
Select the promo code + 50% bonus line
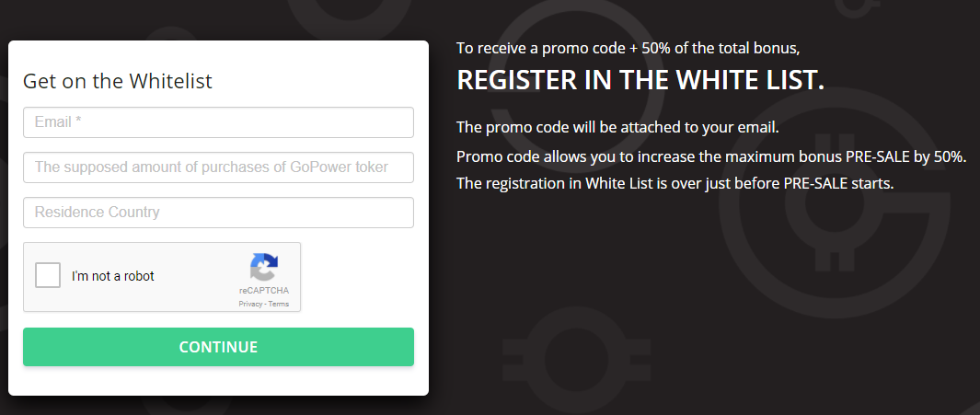[628, 48]
